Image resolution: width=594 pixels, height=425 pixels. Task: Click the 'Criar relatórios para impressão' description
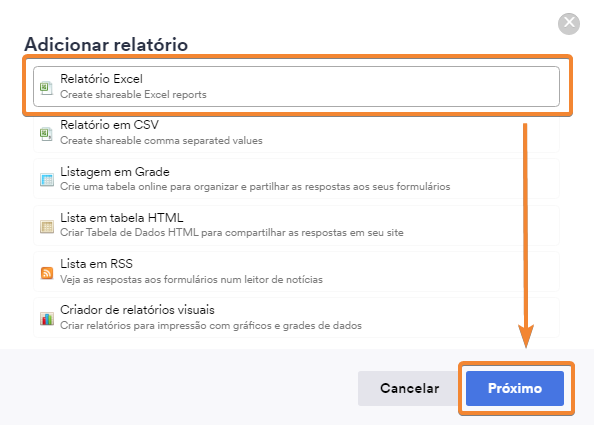click(x=211, y=326)
